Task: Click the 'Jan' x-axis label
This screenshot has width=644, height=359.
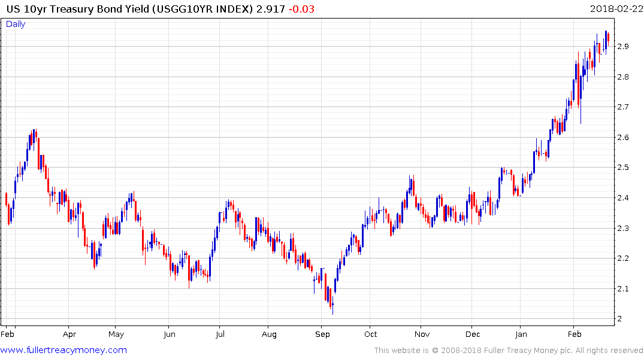Action: tap(521, 334)
